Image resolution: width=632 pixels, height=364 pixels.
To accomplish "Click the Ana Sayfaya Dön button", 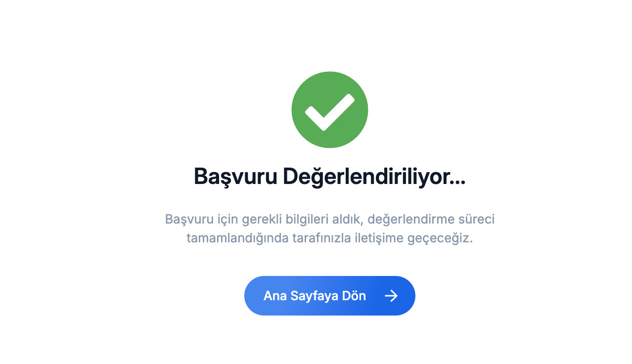I will [330, 296].
